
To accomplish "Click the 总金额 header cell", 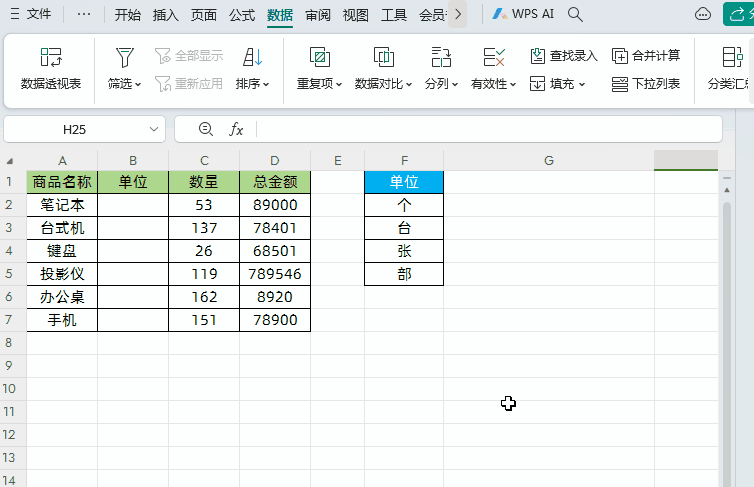I will coord(275,182).
